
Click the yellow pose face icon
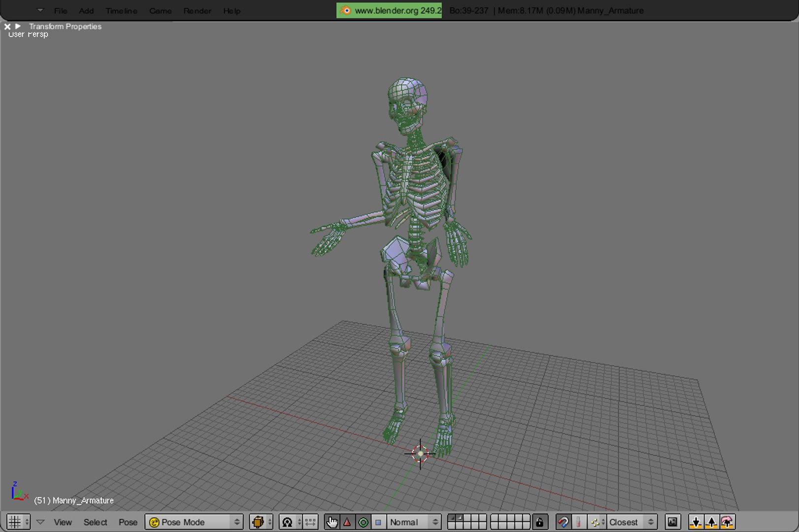(x=154, y=522)
